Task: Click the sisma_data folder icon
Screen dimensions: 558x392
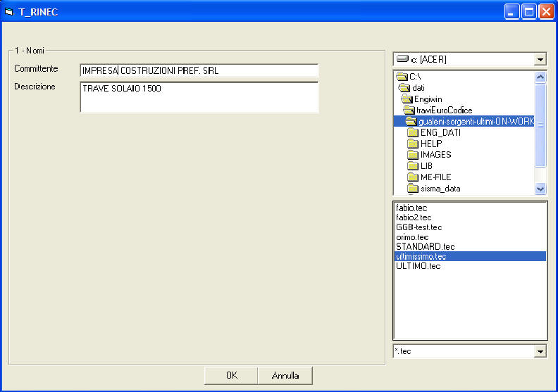Action: [x=413, y=189]
